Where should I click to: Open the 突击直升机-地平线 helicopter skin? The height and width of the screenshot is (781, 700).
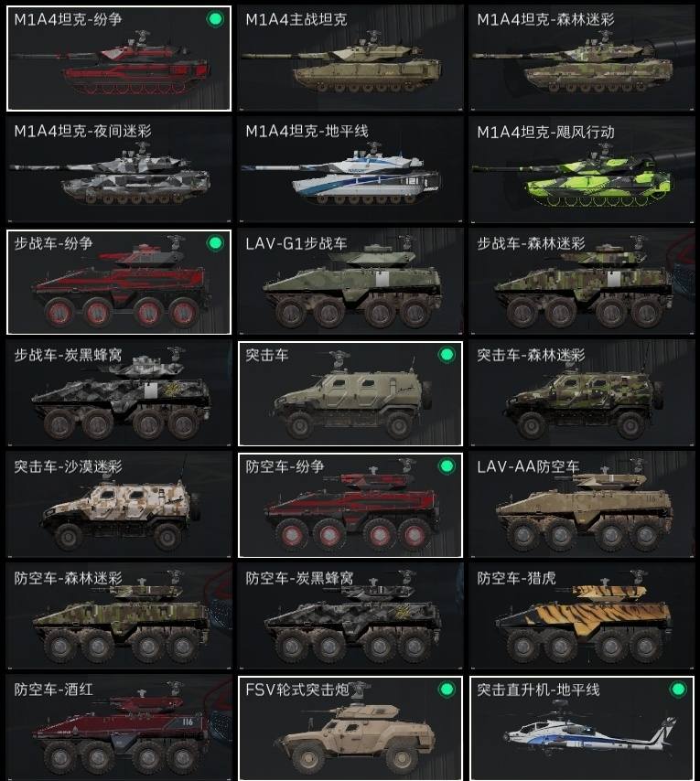tap(582, 728)
